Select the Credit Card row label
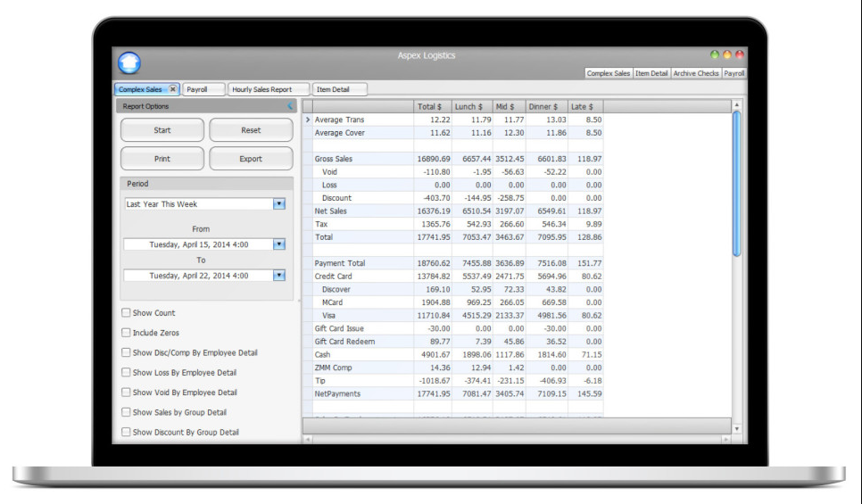862x504 pixels. coord(333,277)
